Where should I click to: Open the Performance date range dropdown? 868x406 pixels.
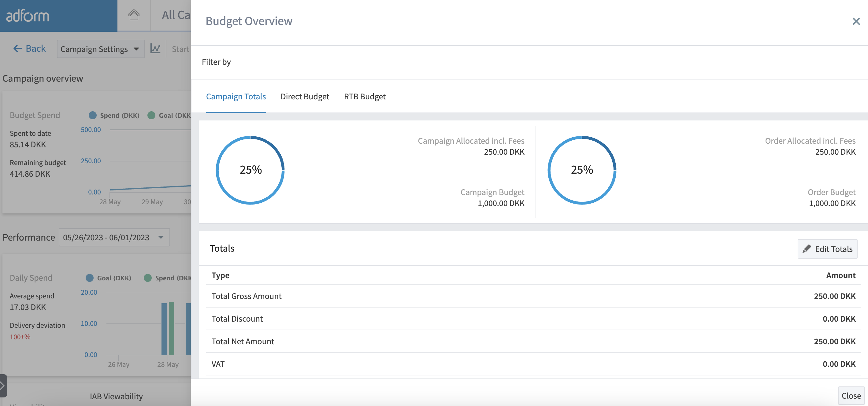pyautogui.click(x=114, y=237)
